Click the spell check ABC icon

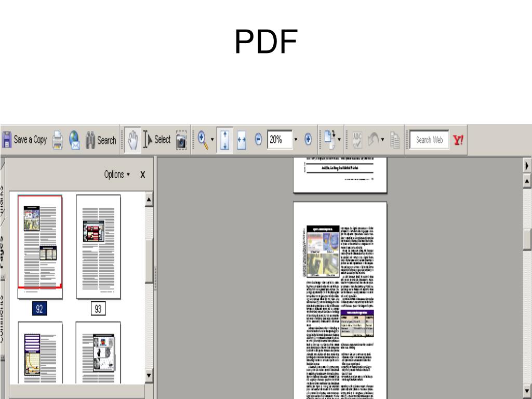[x=357, y=140]
